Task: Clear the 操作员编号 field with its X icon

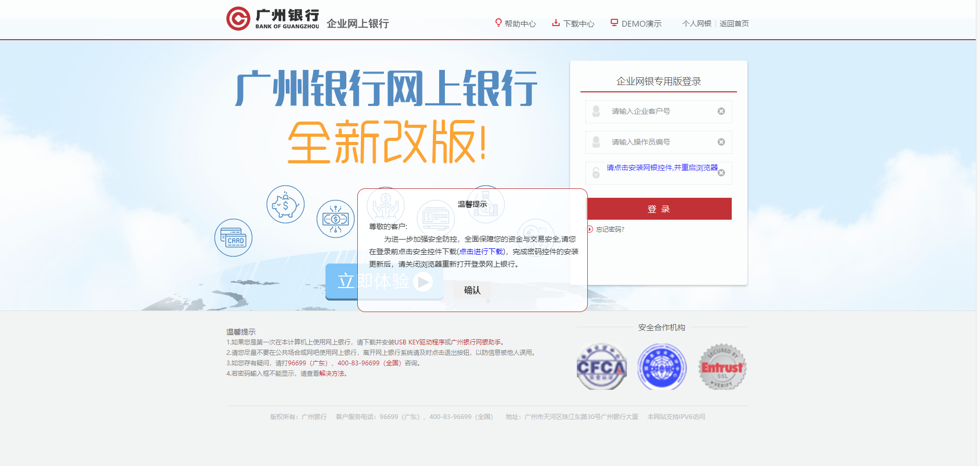Action: (x=721, y=142)
